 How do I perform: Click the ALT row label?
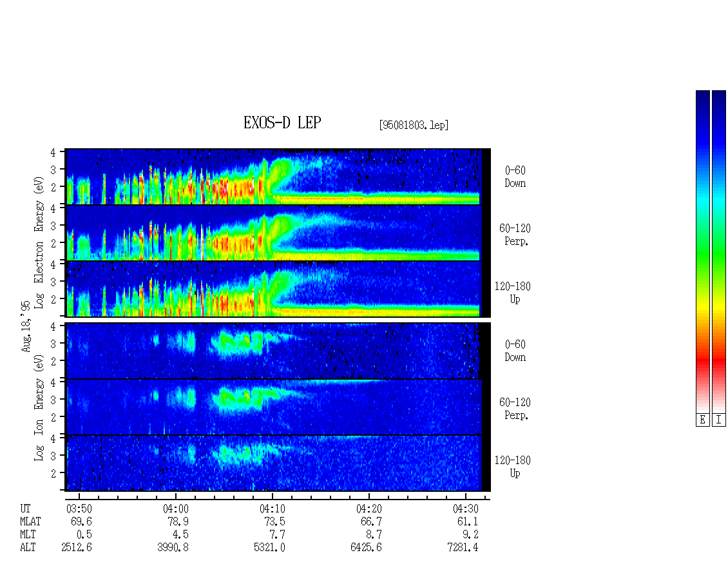tap(28, 548)
